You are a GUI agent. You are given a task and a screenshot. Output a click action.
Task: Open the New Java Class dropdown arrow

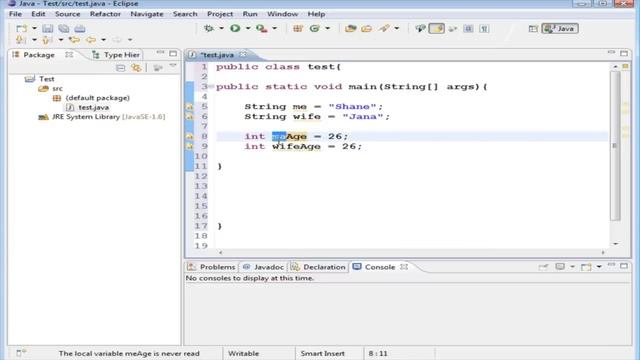tap(327, 29)
